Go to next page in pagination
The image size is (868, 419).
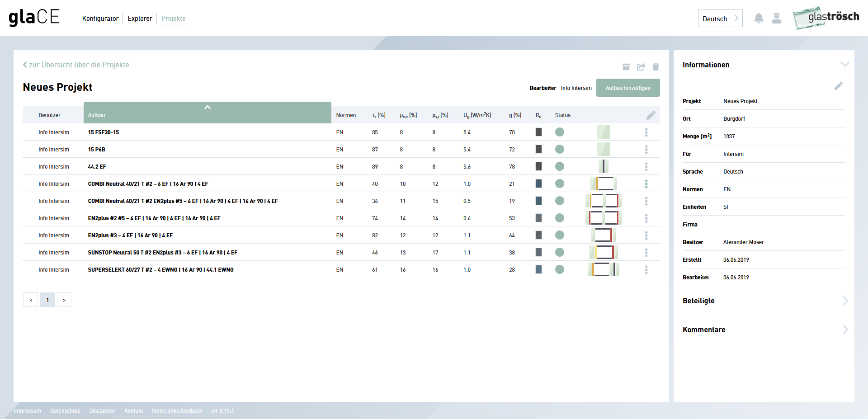coord(64,300)
